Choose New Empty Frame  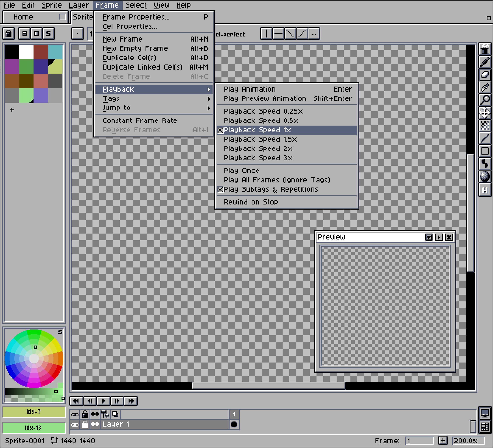[x=154, y=48]
